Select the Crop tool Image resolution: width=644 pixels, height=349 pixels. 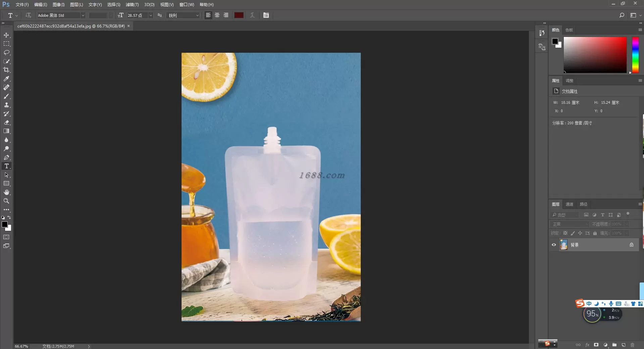click(x=6, y=70)
